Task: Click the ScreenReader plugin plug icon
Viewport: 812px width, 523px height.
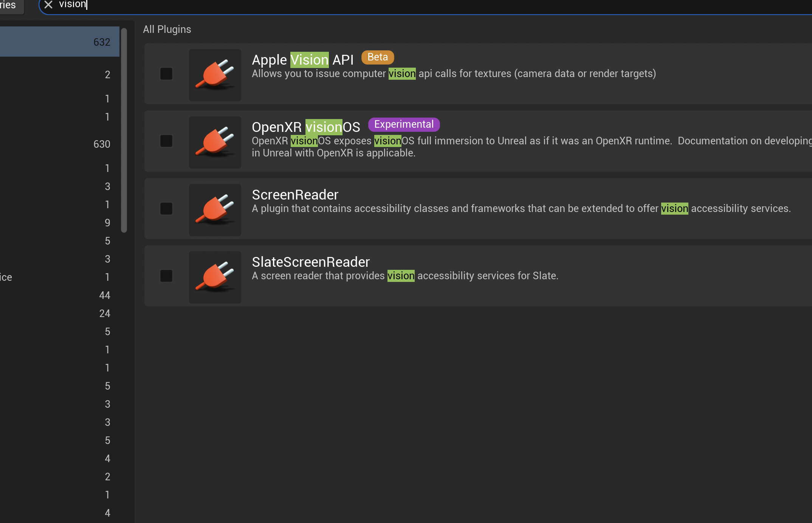Action: pyautogui.click(x=215, y=210)
